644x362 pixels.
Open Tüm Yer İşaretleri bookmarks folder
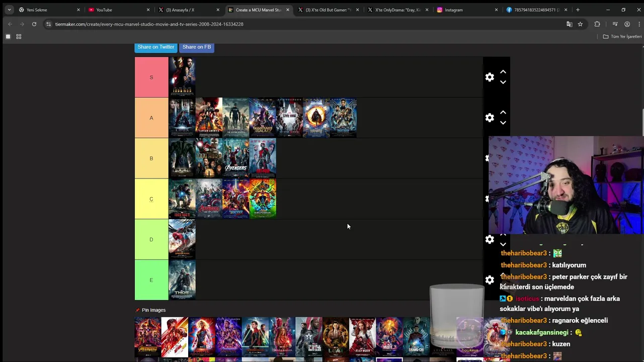[x=622, y=37]
